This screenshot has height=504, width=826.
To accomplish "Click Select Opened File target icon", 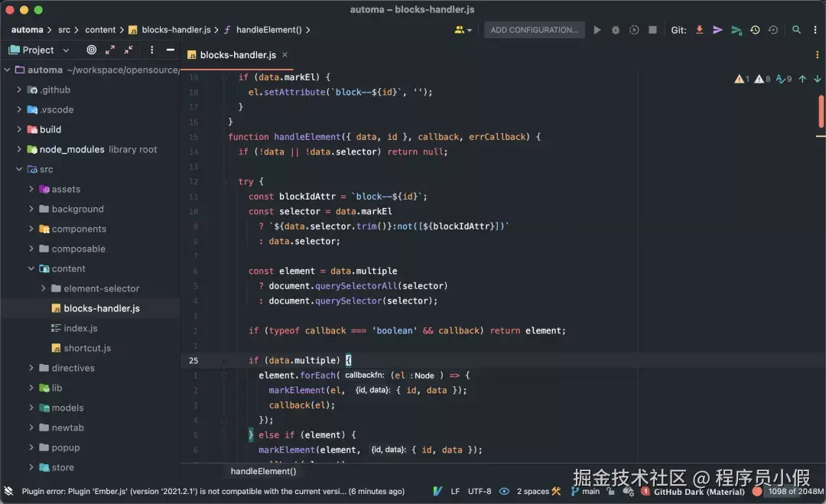I will 91,50.
